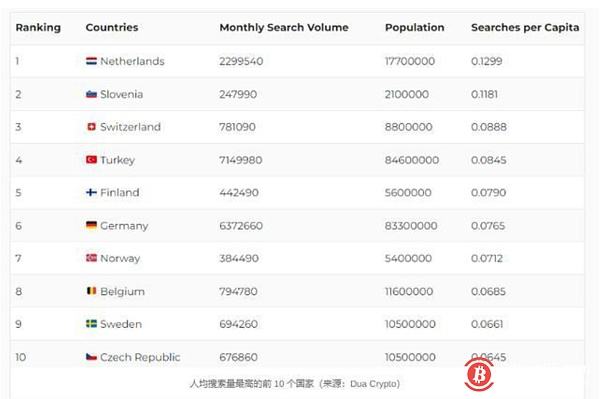Screen dimensions: 600x399
Task: Click per capita value 0.0790
Action: (x=489, y=192)
